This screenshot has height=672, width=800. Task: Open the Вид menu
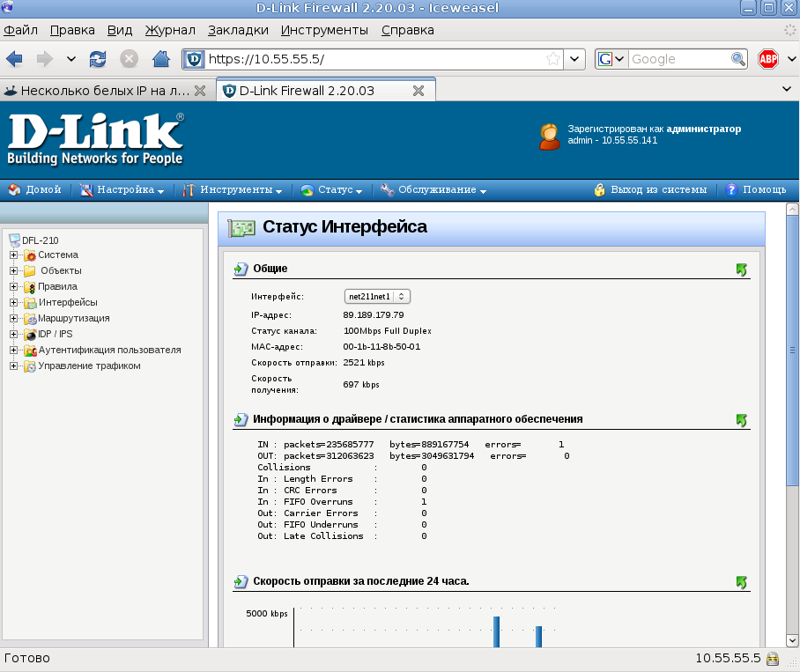(120, 30)
